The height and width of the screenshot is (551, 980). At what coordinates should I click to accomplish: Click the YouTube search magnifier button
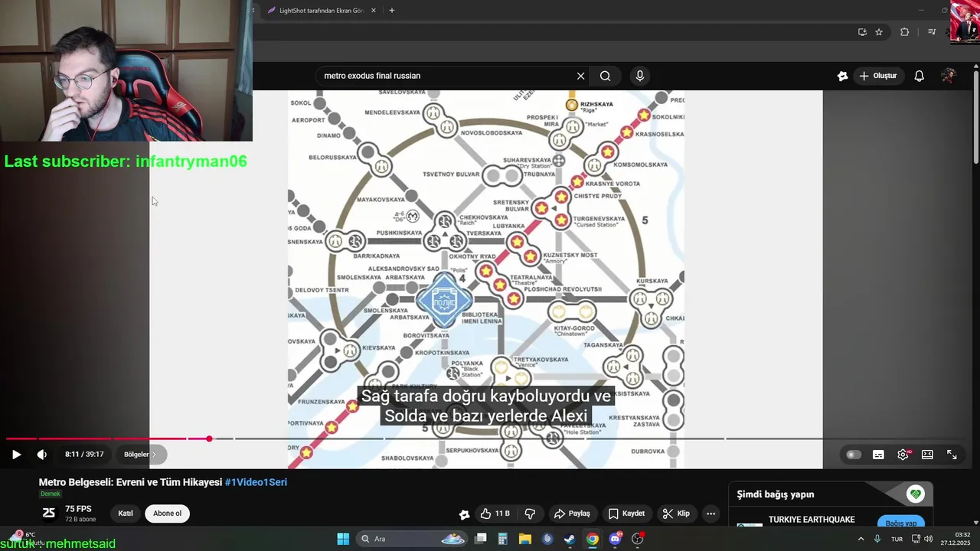click(605, 76)
